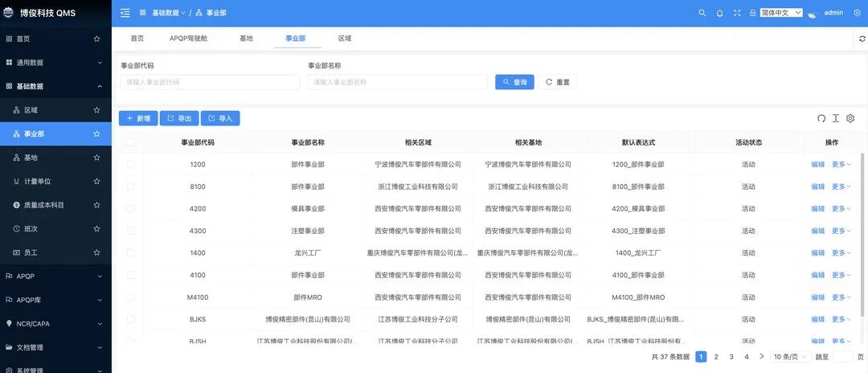Check the row with code 4300
The width and height of the screenshot is (868, 373).
[x=131, y=231]
